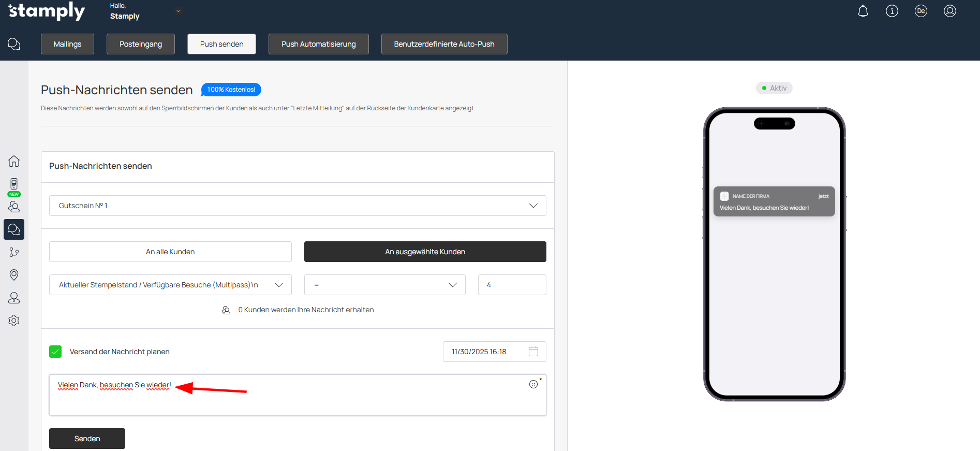Expand the Gutschein № 1 dropdown

(298, 206)
